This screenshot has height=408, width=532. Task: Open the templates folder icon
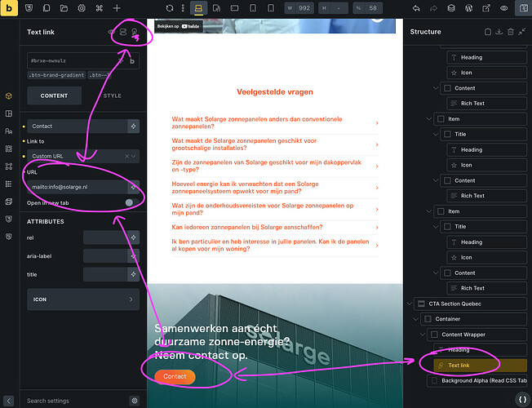click(64, 8)
